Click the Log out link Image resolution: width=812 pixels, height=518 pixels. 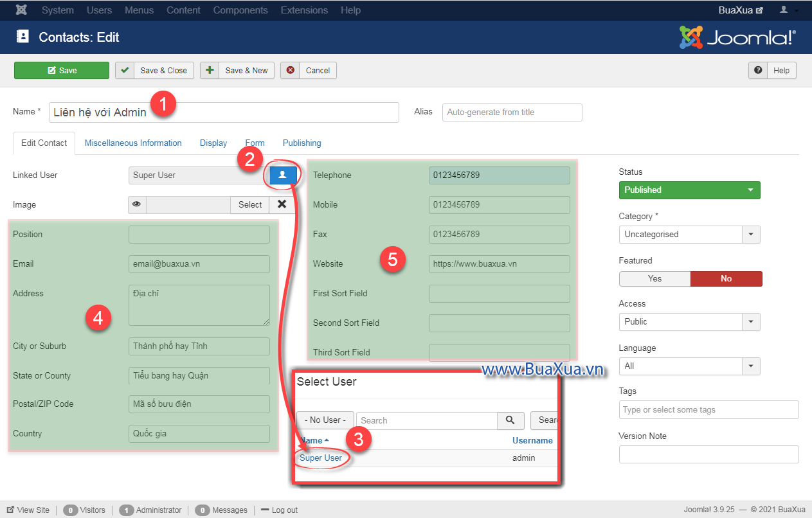coord(279,510)
